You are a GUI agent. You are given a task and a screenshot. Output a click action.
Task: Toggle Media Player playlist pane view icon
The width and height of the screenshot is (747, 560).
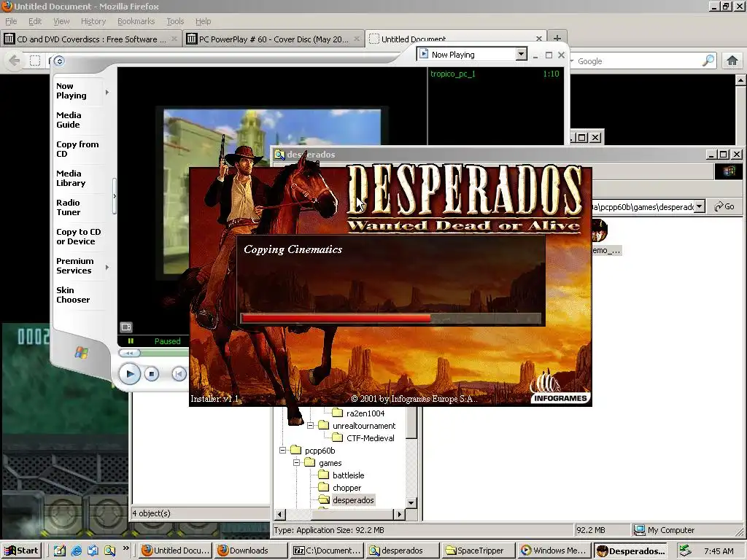click(125, 327)
